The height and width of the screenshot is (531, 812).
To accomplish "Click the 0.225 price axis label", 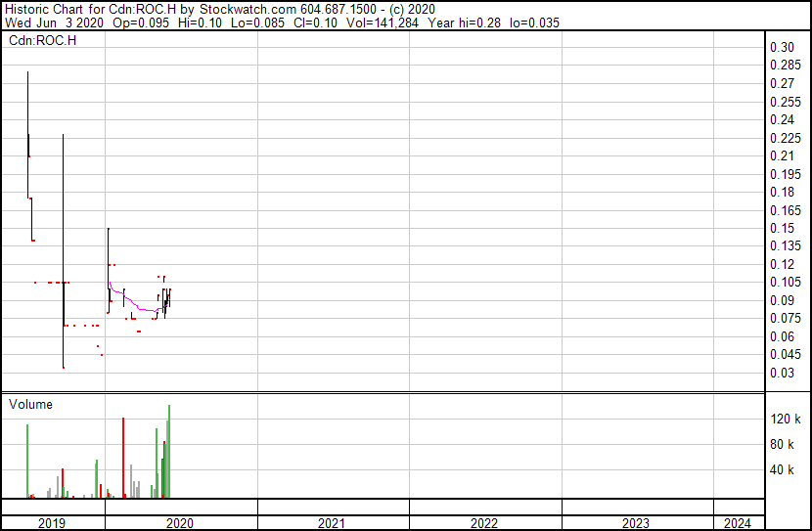I will click(786, 138).
